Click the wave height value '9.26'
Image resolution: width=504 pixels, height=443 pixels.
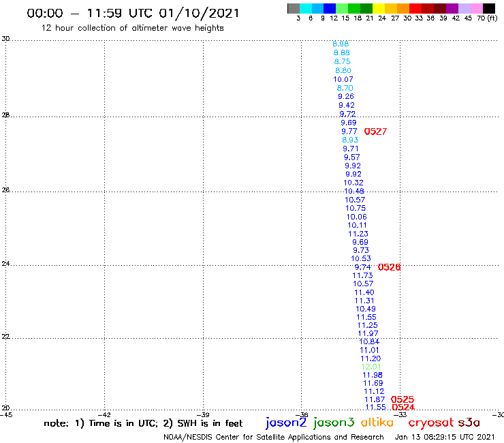pyautogui.click(x=346, y=97)
